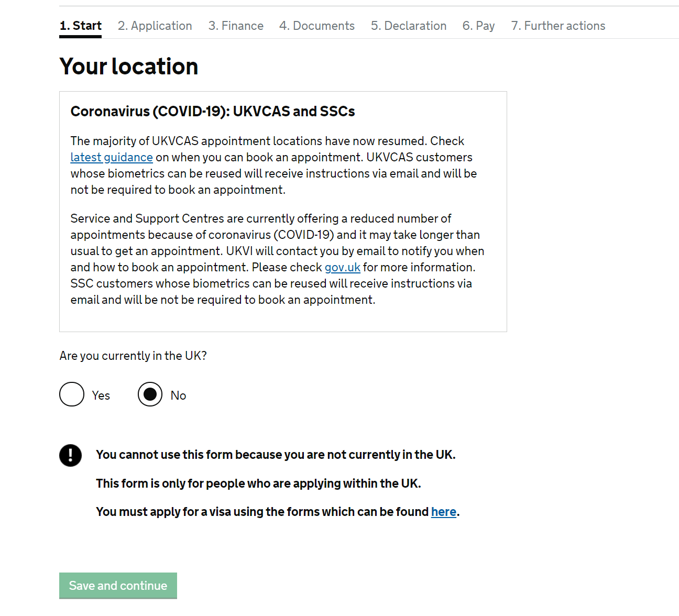Select the 5. Declaration step
This screenshot has width=679, height=616.
pyautogui.click(x=409, y=26)
